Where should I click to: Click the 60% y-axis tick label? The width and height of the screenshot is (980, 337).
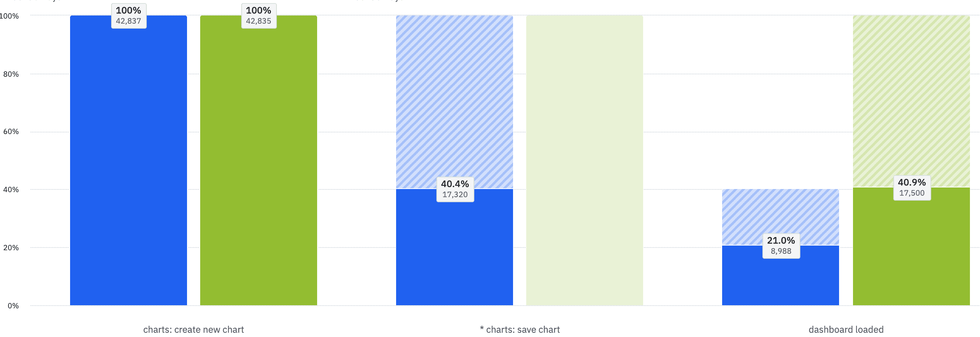(x=11, y=132)
